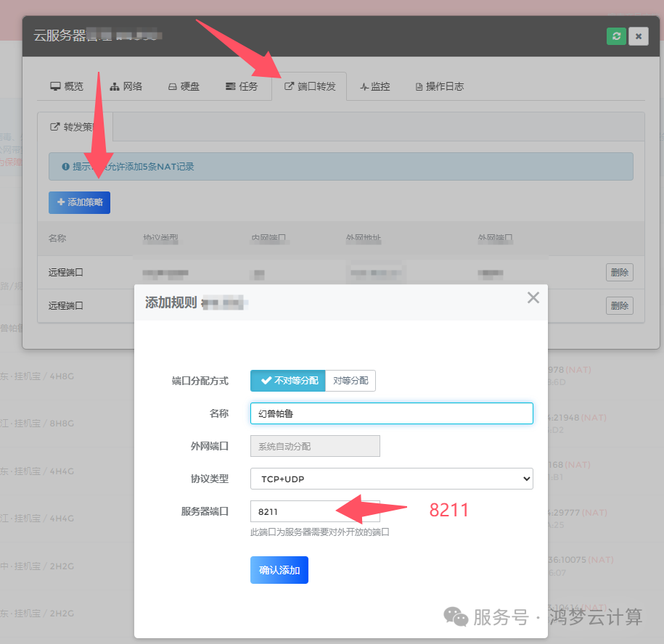Delete the first 远程端口 forwarding rule

point(620,272)
